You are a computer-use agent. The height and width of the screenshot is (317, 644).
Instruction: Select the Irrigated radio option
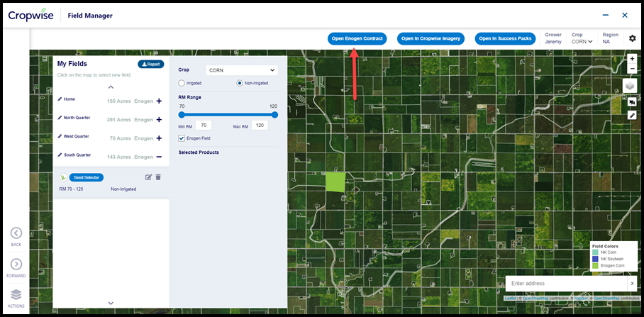182,83
